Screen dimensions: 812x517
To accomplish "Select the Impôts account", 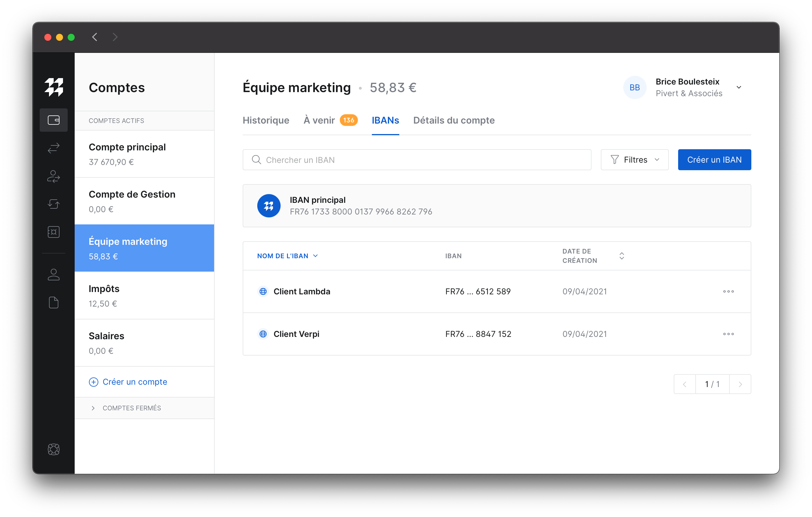I will click(144, 296).
